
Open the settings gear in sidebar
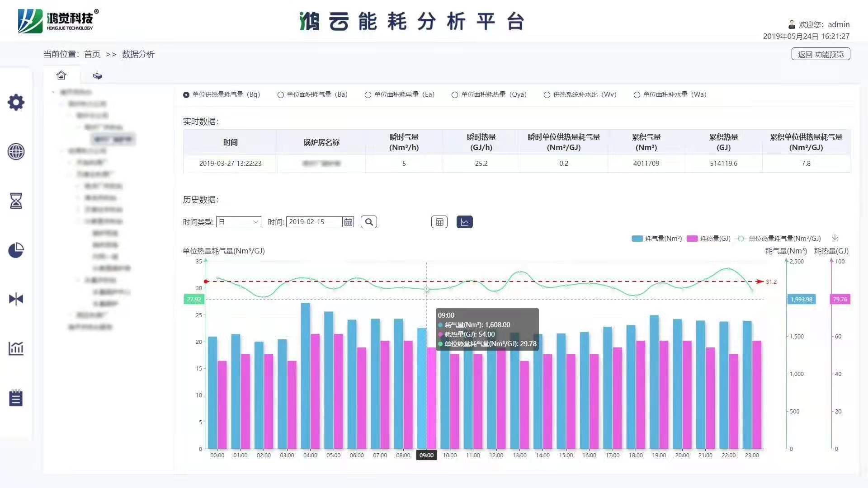(x=16, y=102)
